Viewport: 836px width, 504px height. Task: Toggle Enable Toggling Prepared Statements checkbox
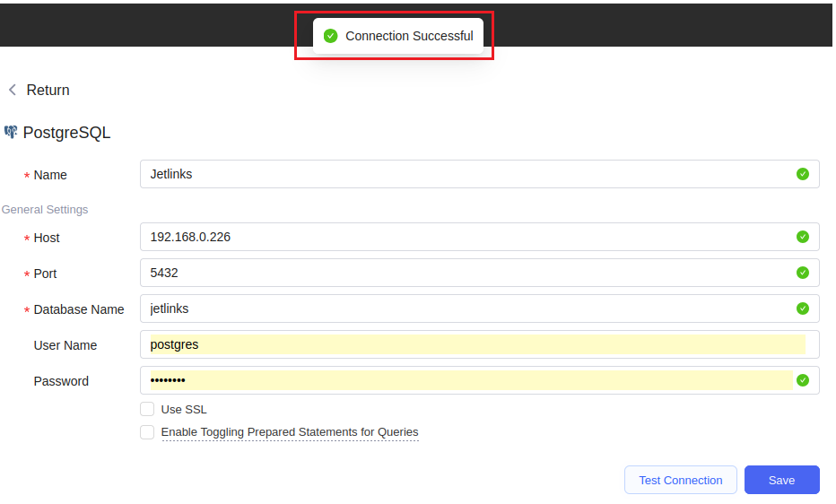coord(147,432)
